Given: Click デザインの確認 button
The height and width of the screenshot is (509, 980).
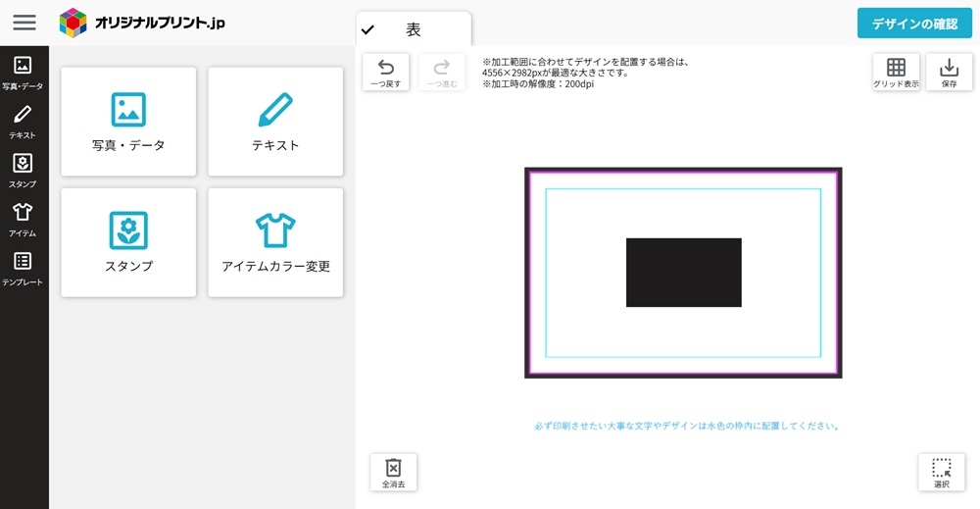Looking at the screenshot, I should click(x=914, y=24).
